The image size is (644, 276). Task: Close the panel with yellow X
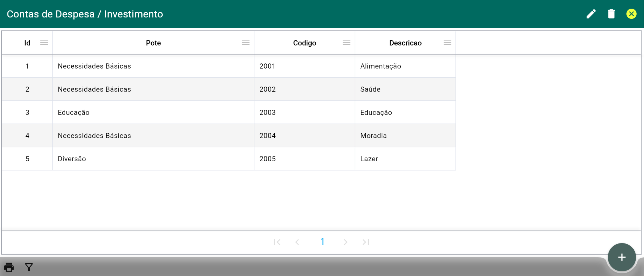pos(631,14)
